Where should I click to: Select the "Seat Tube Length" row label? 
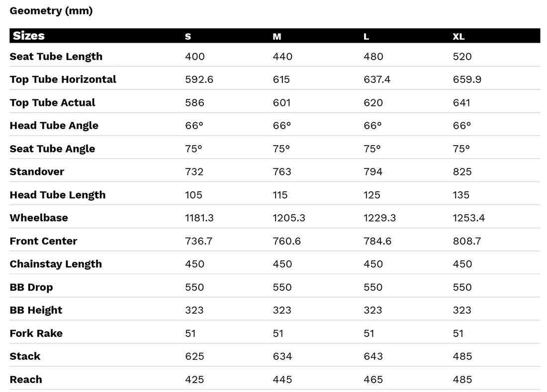pyautogui.click(x=56, y=57)
